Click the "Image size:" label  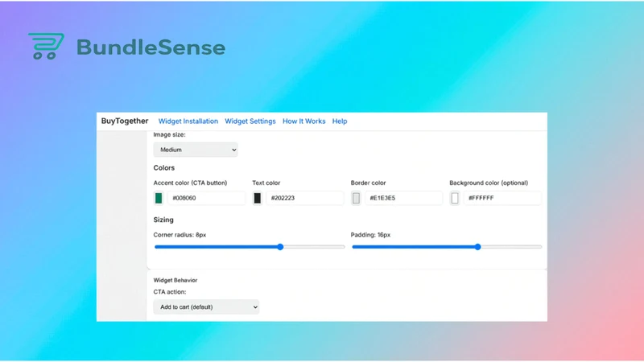169,134
